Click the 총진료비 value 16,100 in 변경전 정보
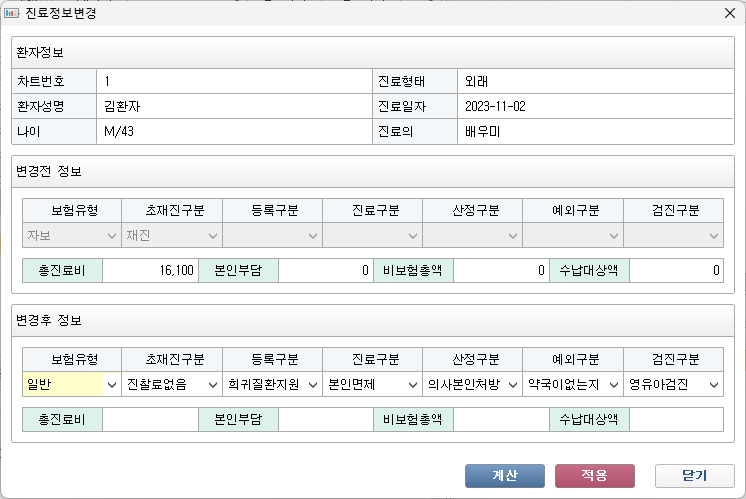 150,270
